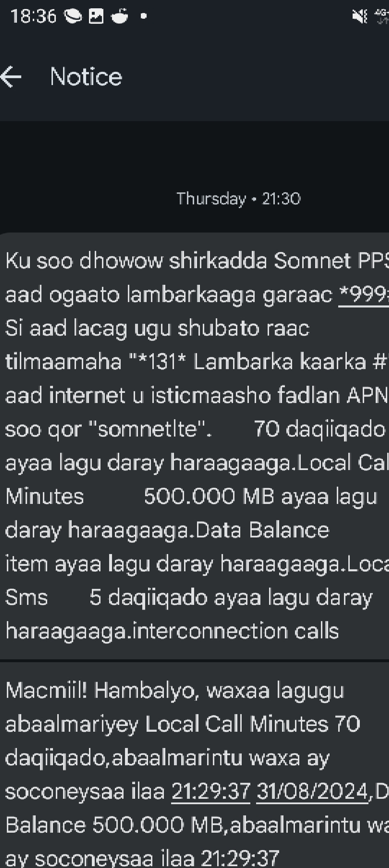Tap the "Local Call Minutes 70" line
Image resolution: width=389 pixels, height=868 pixels.
click(252, 724)
